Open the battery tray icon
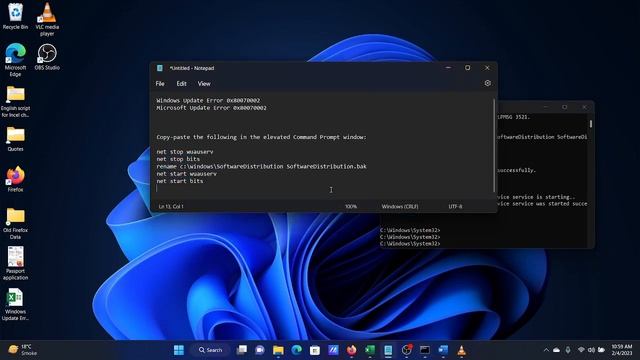The image size is (640, 360). click(601, 350)
